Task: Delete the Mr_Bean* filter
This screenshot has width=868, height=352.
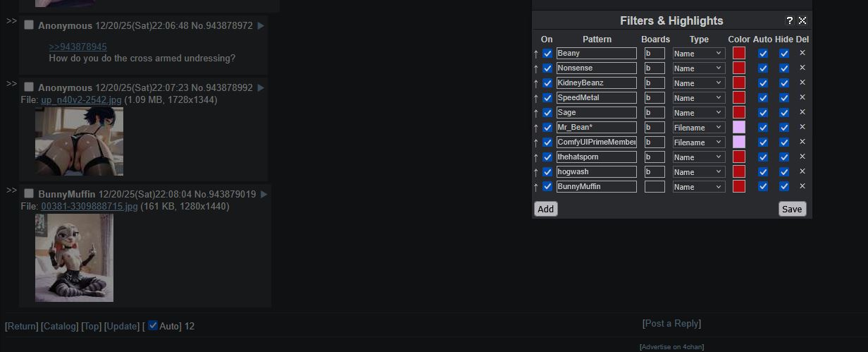Action: 802,127
